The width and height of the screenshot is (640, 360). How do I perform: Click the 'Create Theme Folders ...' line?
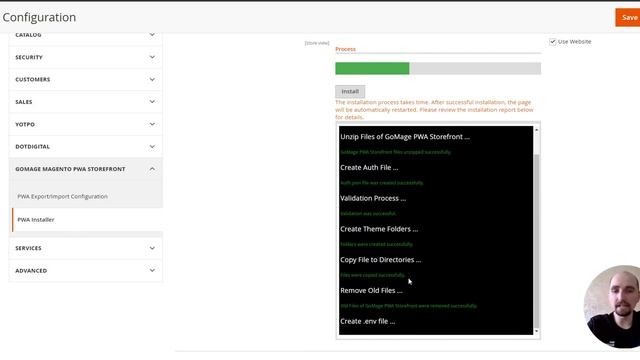tap(379, 229)
